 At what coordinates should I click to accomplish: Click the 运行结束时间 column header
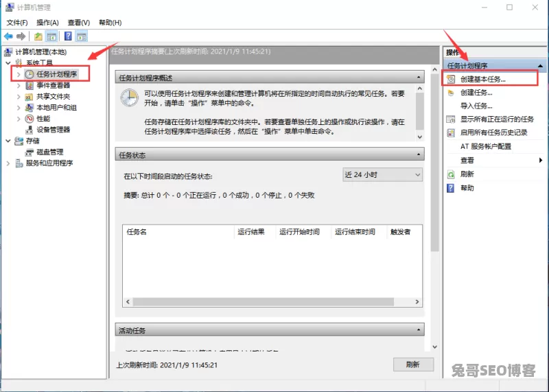359,232
